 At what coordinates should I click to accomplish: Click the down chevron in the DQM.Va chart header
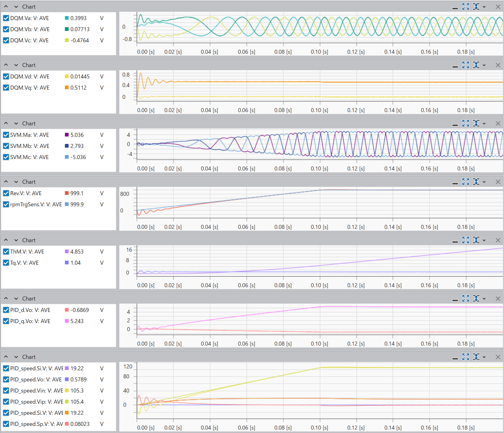point(16,7)
